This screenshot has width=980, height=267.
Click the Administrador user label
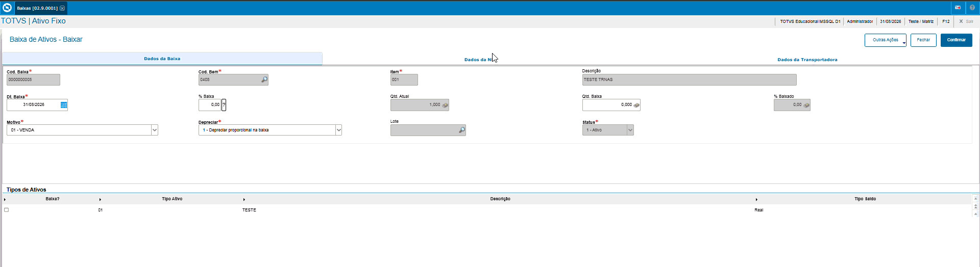[860, 21]
